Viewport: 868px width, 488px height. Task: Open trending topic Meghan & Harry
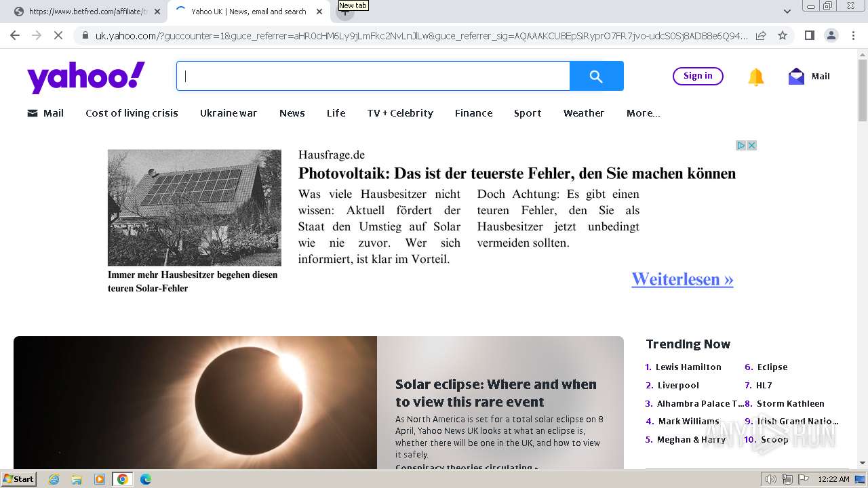[691, 439]
